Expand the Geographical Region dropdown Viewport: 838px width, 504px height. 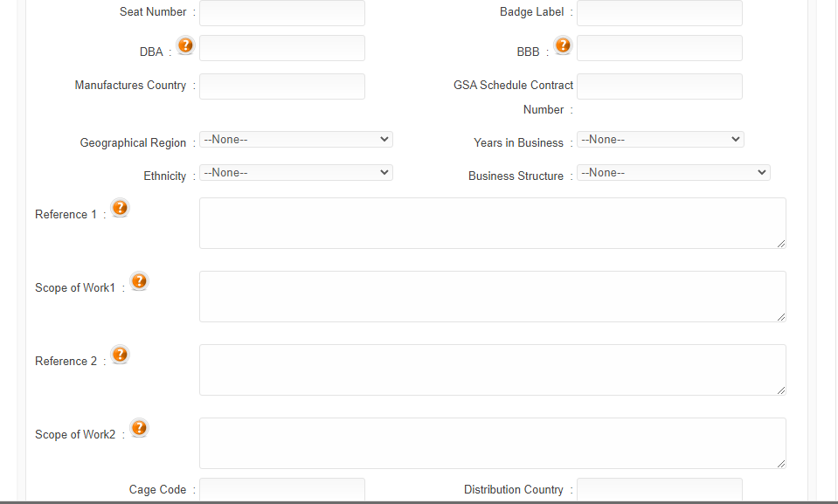tap(296, 140)
